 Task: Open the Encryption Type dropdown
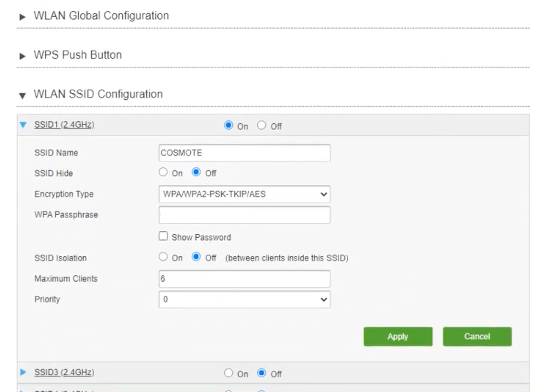[x=244, y=194]
